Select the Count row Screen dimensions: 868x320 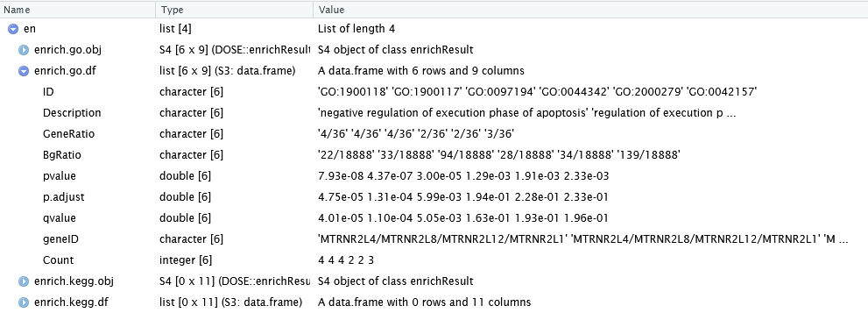point(434,260)
